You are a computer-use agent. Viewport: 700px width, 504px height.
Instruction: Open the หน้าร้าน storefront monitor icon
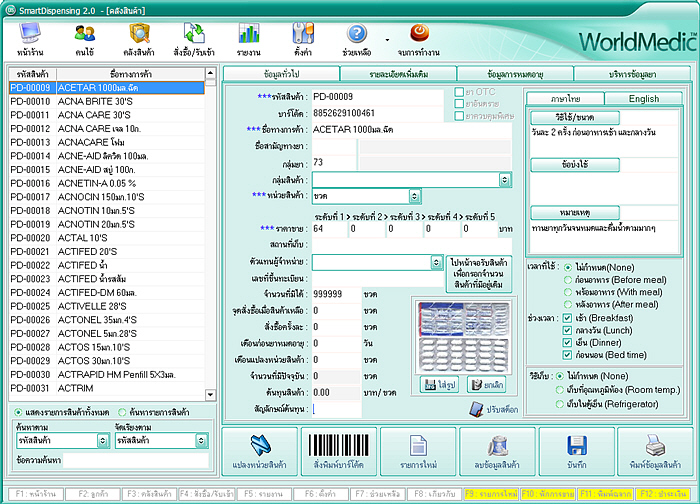click(30, 34)
